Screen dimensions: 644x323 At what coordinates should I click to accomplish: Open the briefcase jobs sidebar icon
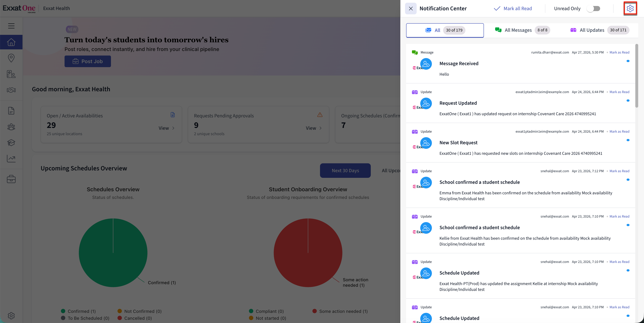pos(11,179)
